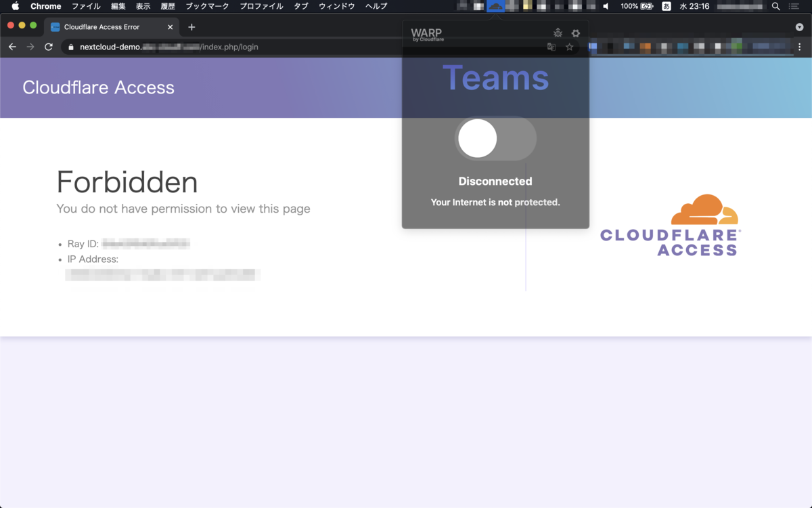Click the Teams heading in WARP panel

point(496,77)
